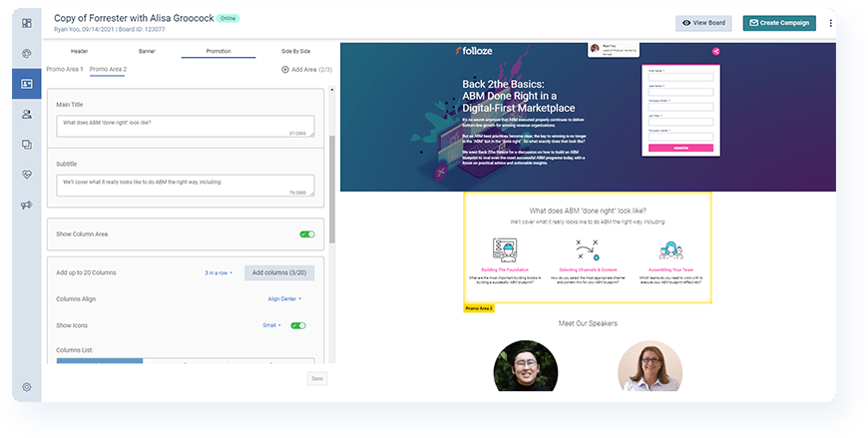Open the layout dashboard icon in sidebar
The height and width of the screenshot is (438, 868).
coord(26,22)
